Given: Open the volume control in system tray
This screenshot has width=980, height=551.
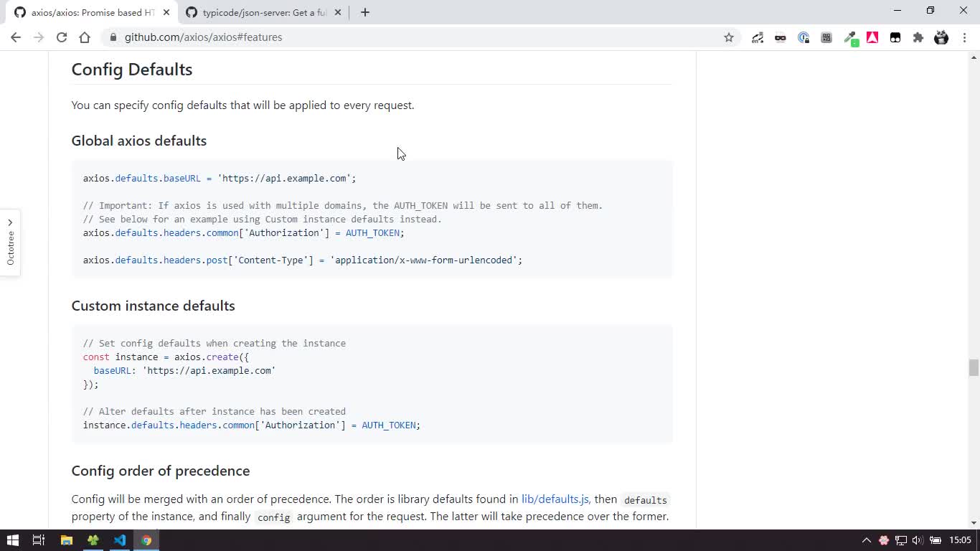Looking at the screenshot, I should (918, 540).
